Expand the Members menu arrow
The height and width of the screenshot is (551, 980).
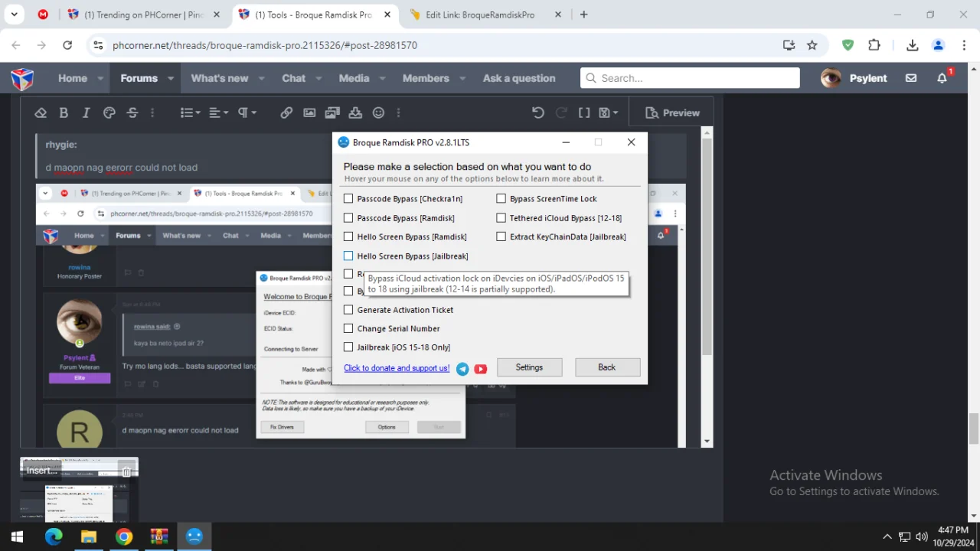pos(462,78)
